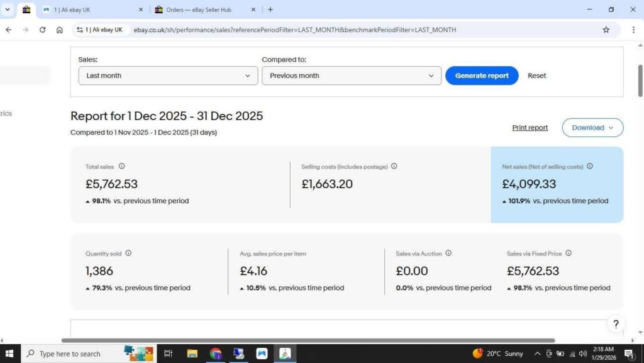Click the Reset link

pyautogui.click(x=536, y=75)
